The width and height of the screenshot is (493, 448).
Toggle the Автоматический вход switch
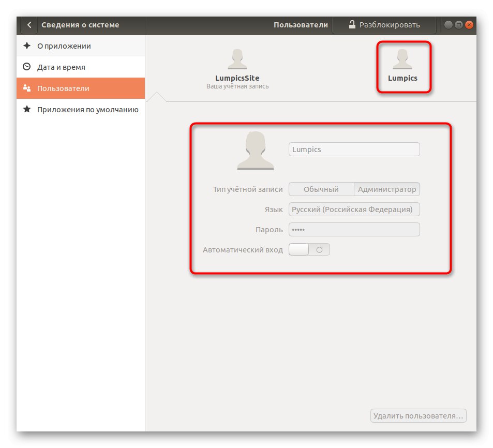click(x=309, y=250)
